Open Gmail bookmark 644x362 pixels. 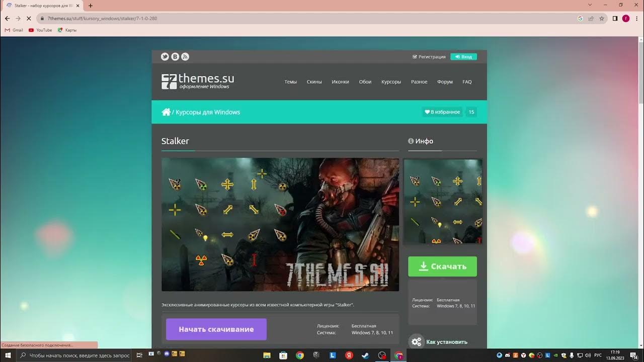coord(14,30)
